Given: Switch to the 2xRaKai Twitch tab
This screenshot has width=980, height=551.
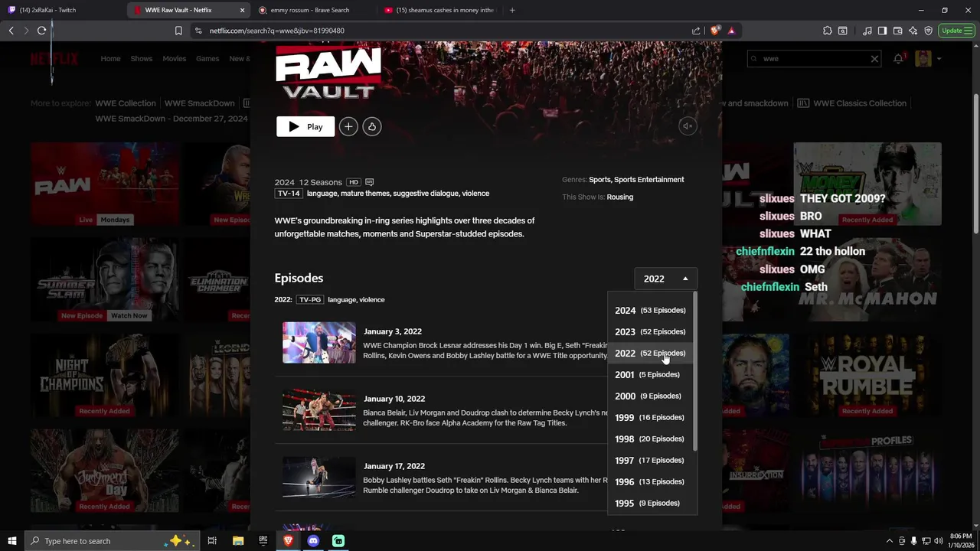Looking at the screenshot, I should (61, 10).
